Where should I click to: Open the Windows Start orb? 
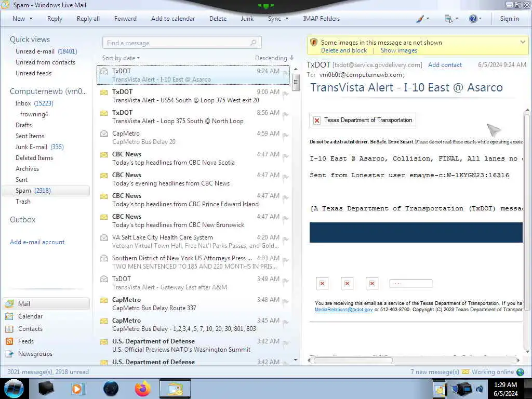[x=14, y=389]
